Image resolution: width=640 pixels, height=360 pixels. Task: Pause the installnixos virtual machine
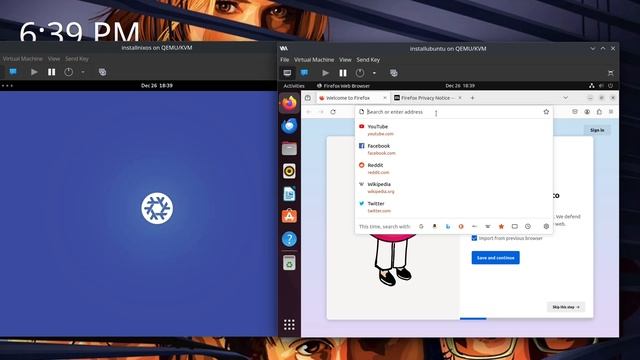tap(51, 72)
